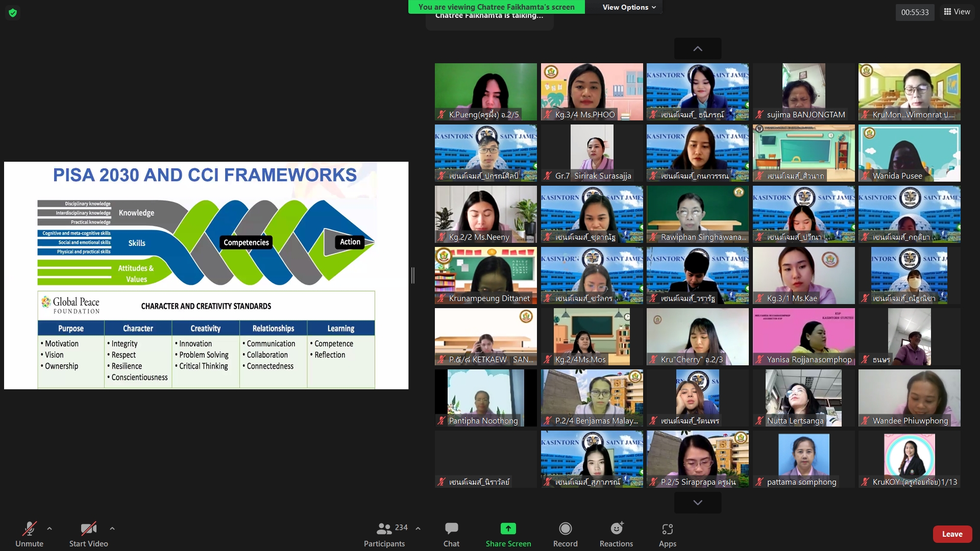980x551 pixels.
Task: Click the Share Screen icon
Action: coord(508,529)
